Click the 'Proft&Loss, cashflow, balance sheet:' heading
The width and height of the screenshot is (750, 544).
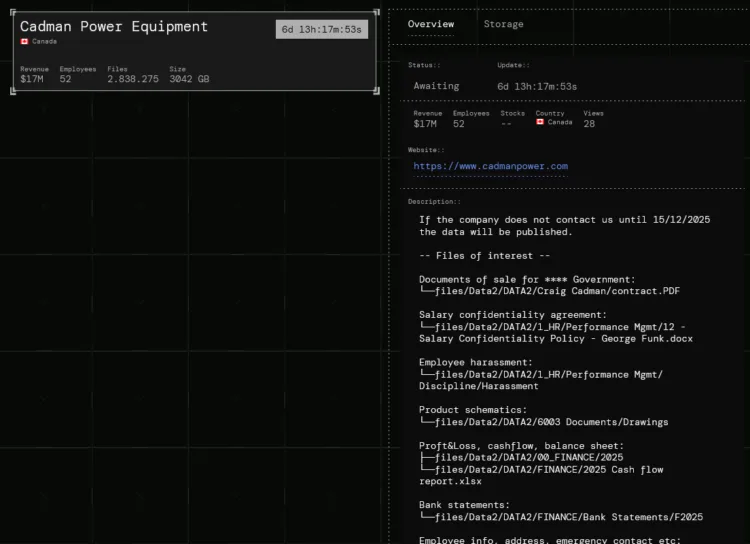[521, 446]
